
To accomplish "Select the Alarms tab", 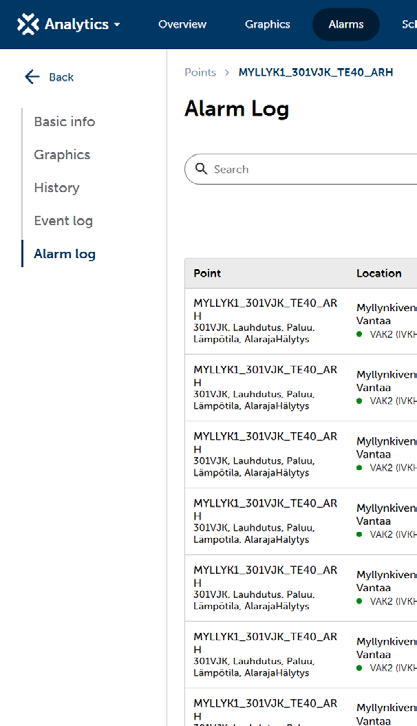I will pyautogui.click(x=346, y=25).
